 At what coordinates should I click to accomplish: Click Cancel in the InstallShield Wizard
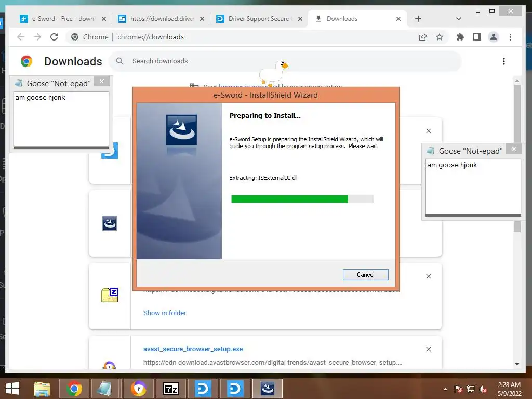pos(365,274)
